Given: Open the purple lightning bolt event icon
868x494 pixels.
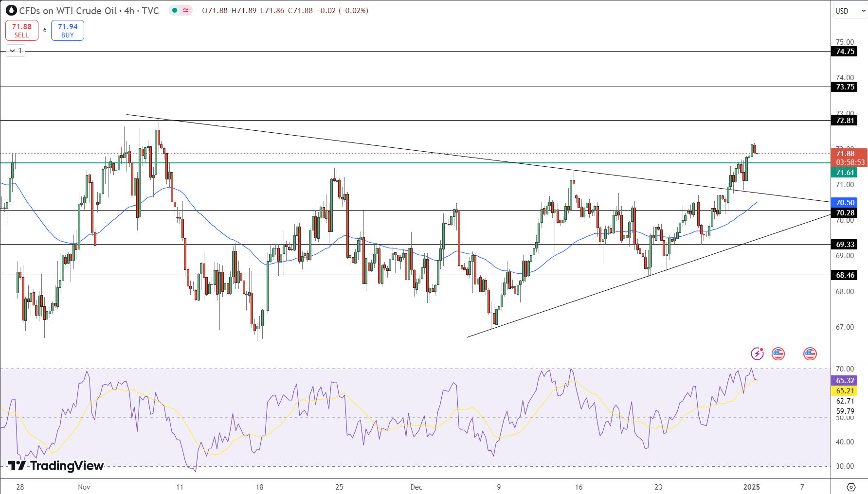Looking at the screenshot, I should tap(757, 353).
